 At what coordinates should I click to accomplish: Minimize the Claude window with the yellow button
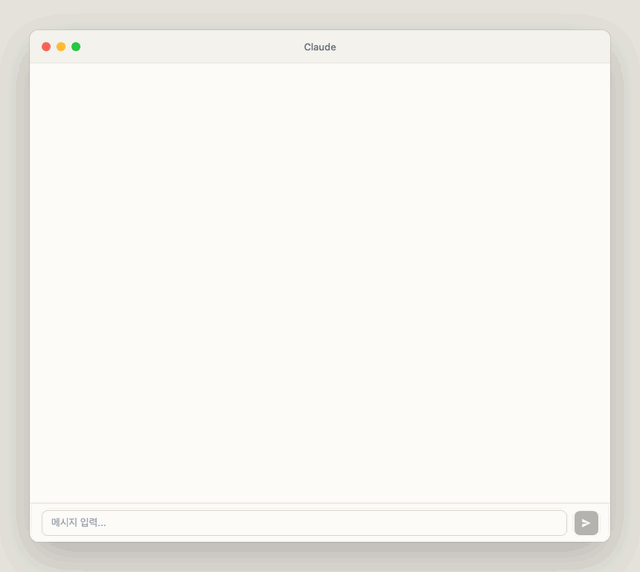(x=61, y=47)
